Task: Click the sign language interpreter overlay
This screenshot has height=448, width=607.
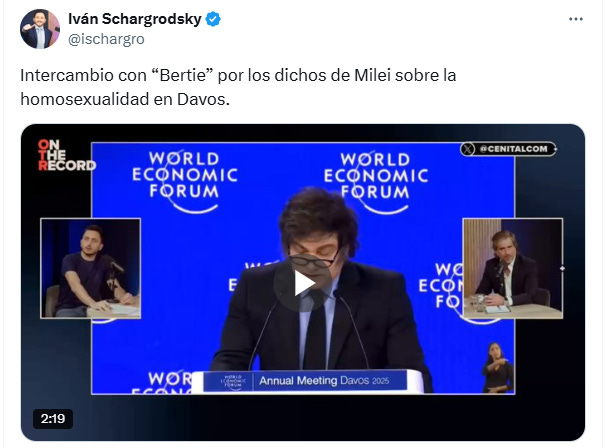Action: pyautogui.click(x=498, y=367)
